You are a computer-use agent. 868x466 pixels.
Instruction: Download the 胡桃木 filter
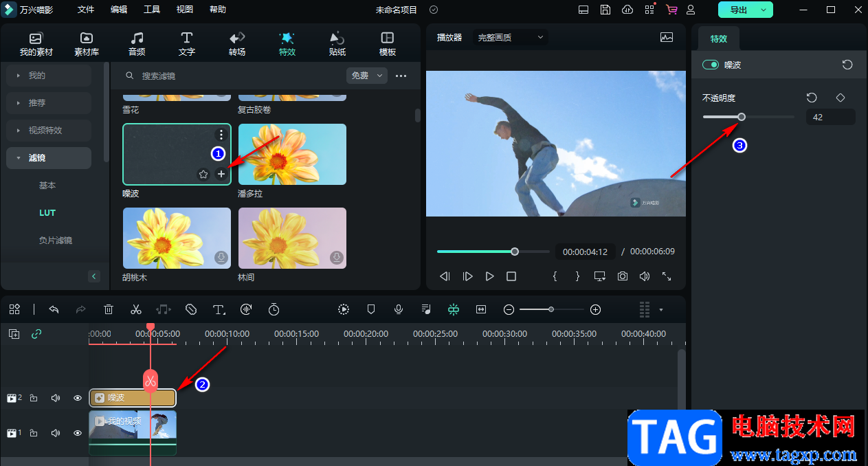221,258
